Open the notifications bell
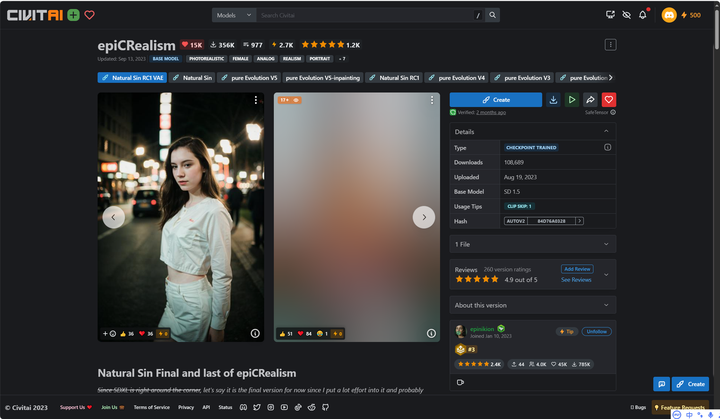The width and height of the screenshot is (720, 419). [x=642, y=15]
